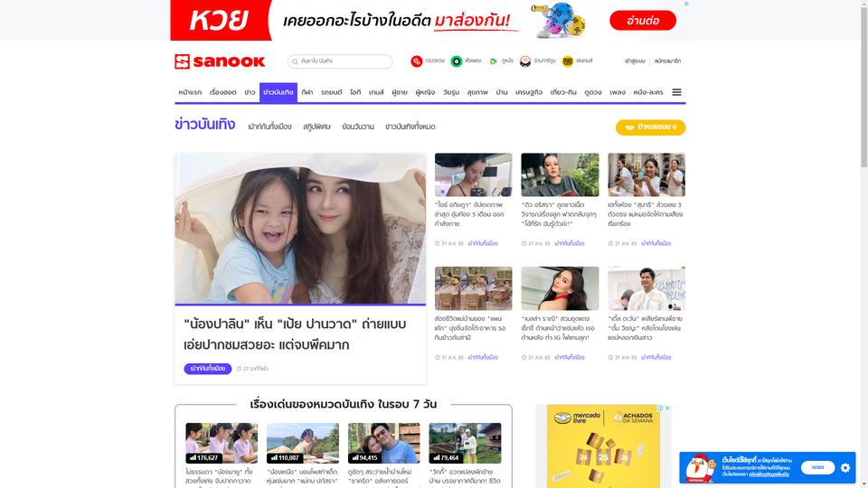Click the yellow ป้าหอยขยับ 6 button

point(650,127)
